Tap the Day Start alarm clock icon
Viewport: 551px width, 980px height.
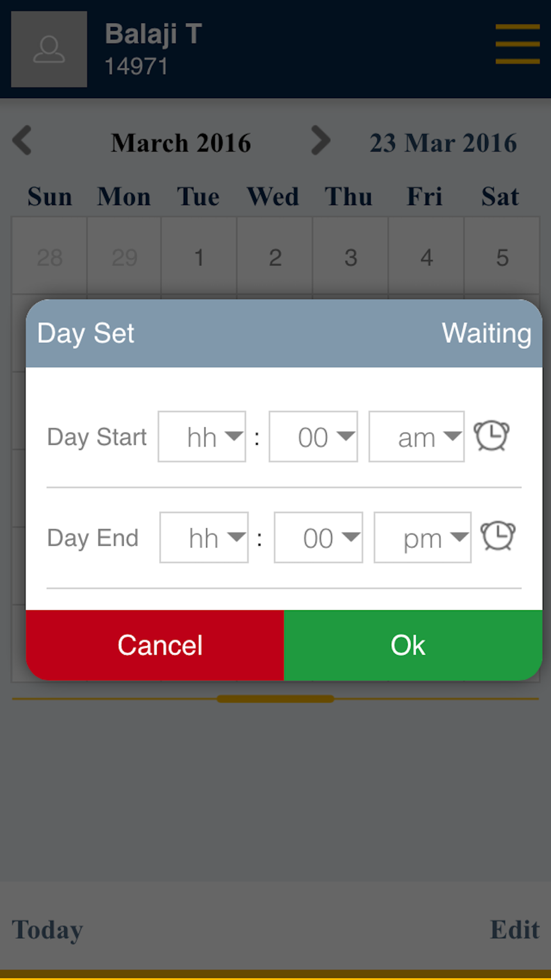pyautogui.click(x=491, y=436)
